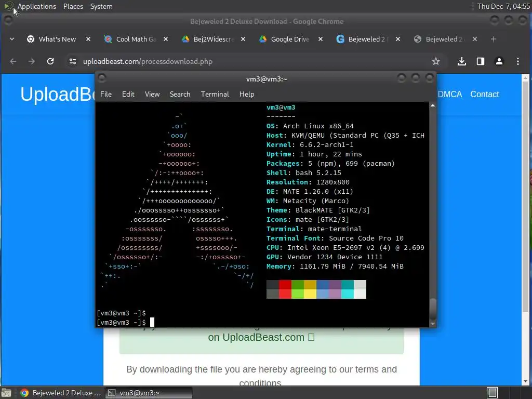Open the Places menu
Viewport: 532px width, 399px height.
coord(73,6)
